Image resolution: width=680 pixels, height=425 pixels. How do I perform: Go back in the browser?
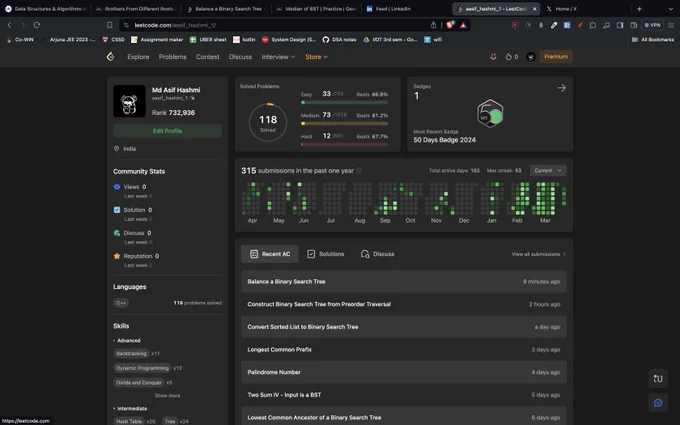click(x=10, y=25)
